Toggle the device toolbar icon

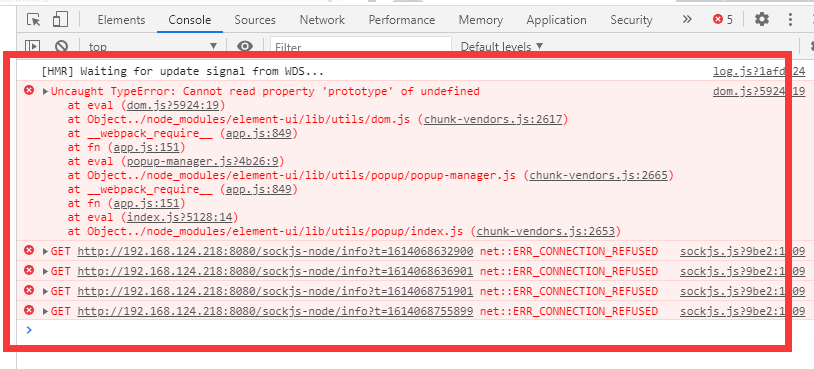coord(61,20)
